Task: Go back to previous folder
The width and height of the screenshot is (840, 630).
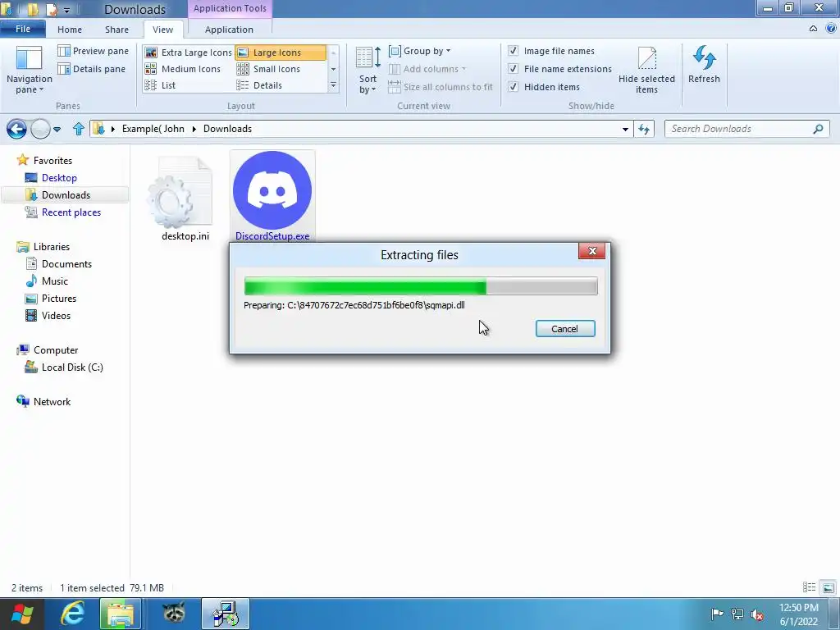Action: point(16,129)
